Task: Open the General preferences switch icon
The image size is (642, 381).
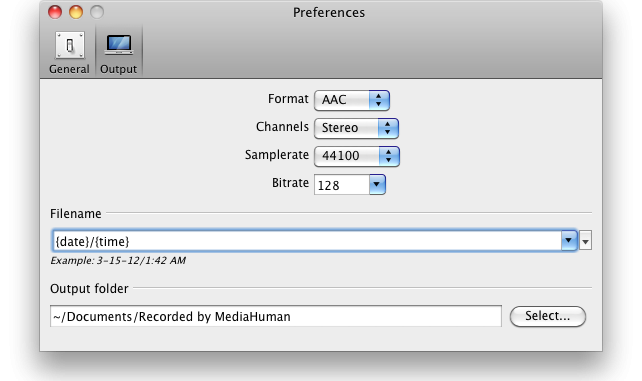Action: click(x=70, y=45)
